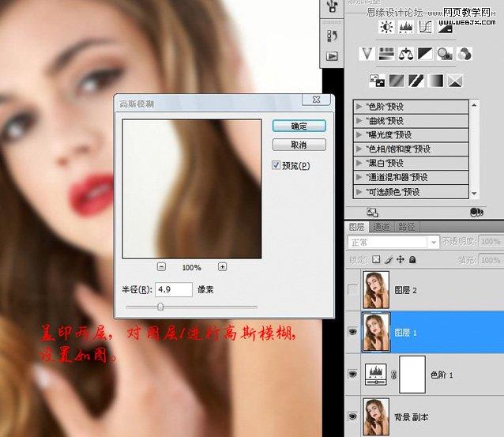Show the hidden 图层 2 layer

pos(352,290)
